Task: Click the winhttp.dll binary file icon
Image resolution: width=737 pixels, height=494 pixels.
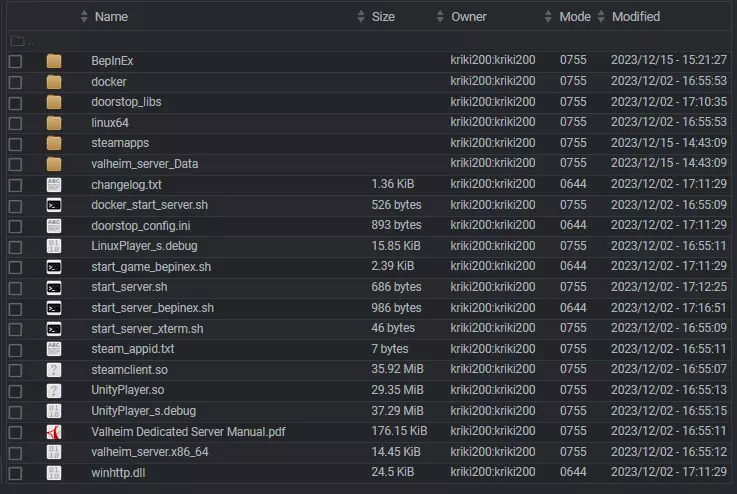Action: tap(54, 473)
